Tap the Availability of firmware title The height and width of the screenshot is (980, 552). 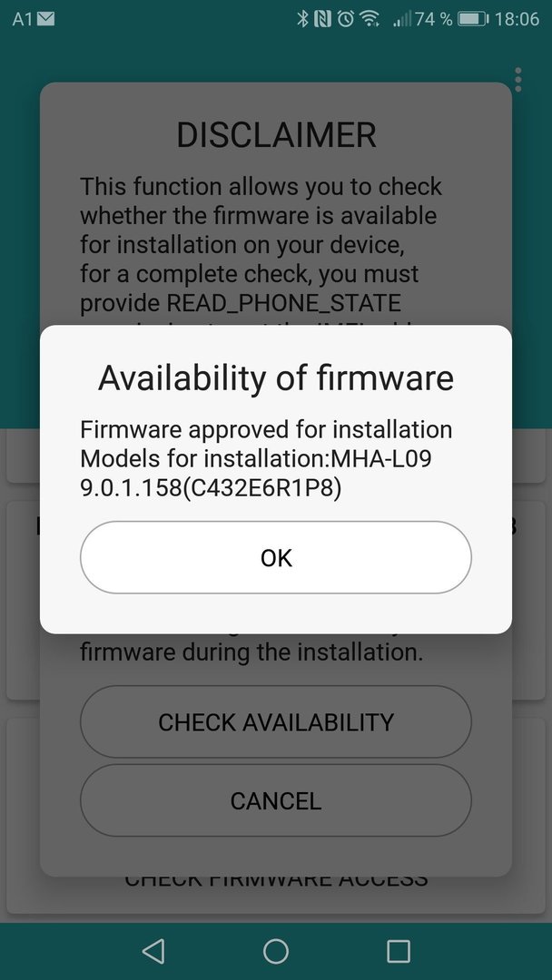(x=276, y=378)
